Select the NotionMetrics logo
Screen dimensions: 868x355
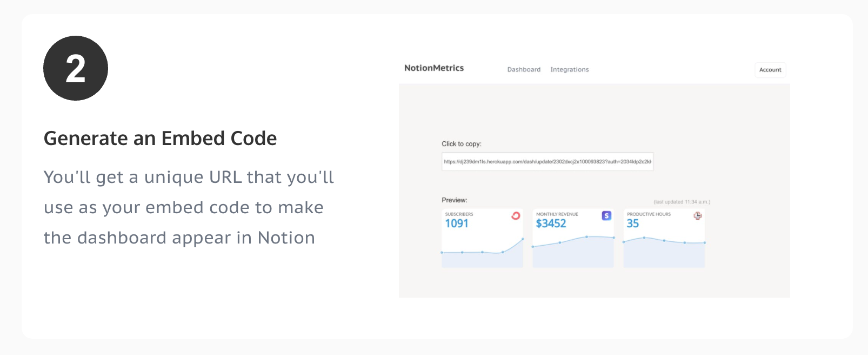point(433,68)
